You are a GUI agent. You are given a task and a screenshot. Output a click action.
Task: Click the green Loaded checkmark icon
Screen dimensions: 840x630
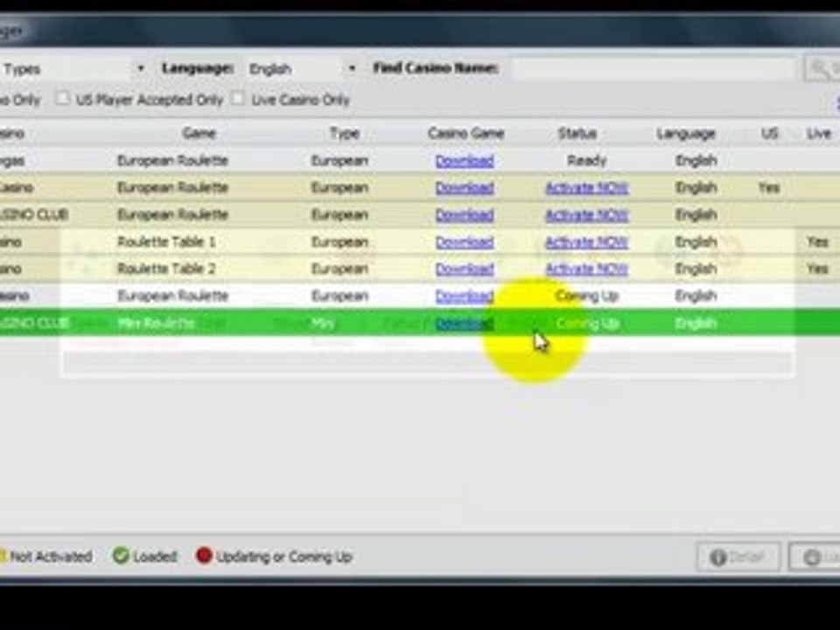point(121,556)
